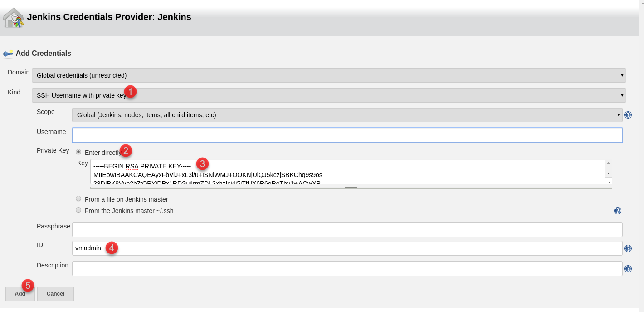Open the Domain dropdown

(x=329, y=75)
